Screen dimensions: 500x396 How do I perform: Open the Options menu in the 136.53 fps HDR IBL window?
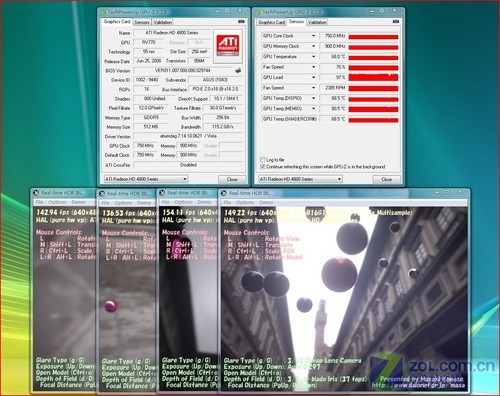click(123, 203)
